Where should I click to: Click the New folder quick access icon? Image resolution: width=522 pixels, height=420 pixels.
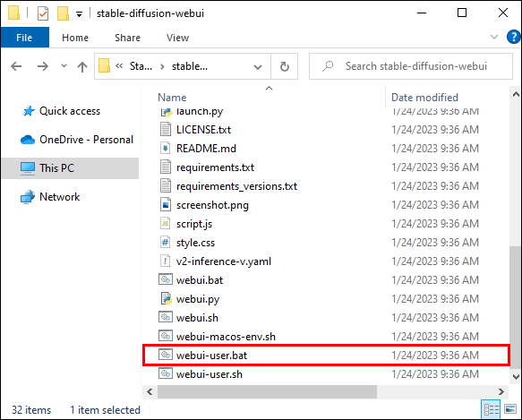point(63,13)
